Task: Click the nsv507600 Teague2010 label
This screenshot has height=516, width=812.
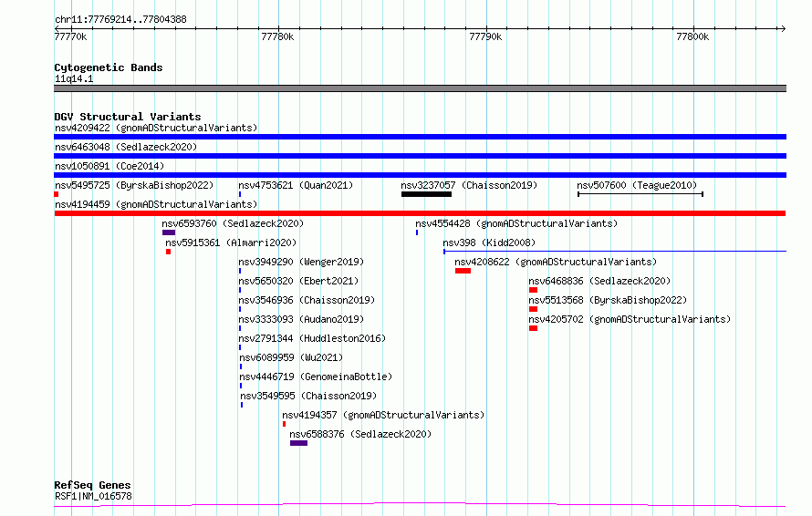Action: [x=637, y=185]
